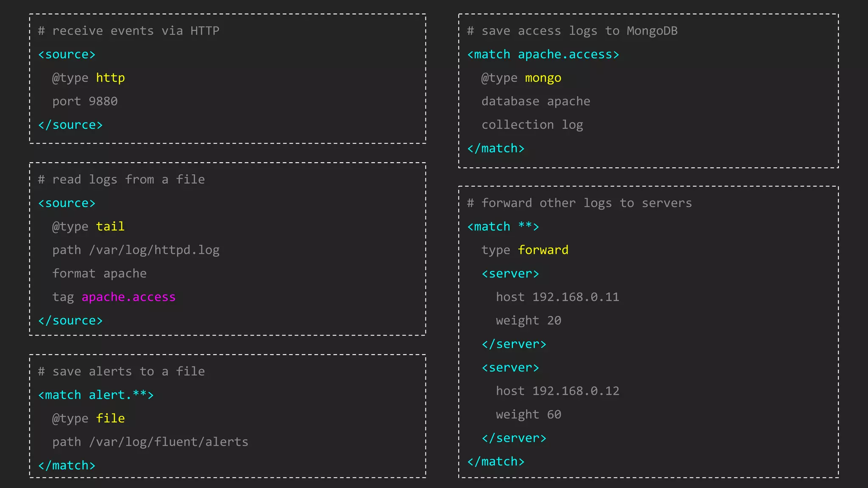Click the '</server>' tag below 'weight 60'
This screenshot has height=488, width=868.
(x=514, y=438)
